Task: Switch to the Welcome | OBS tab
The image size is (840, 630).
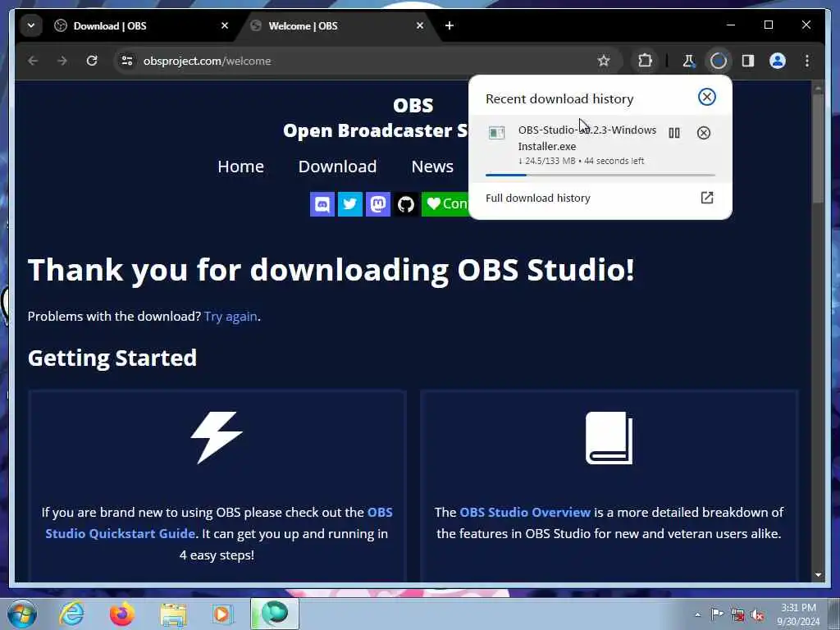Action: (x=336, y=25)
